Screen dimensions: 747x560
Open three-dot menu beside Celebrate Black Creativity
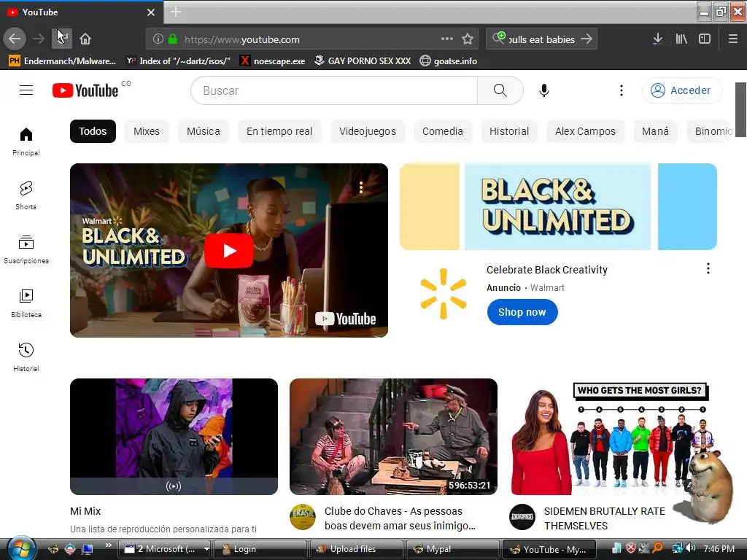[708, 268]
